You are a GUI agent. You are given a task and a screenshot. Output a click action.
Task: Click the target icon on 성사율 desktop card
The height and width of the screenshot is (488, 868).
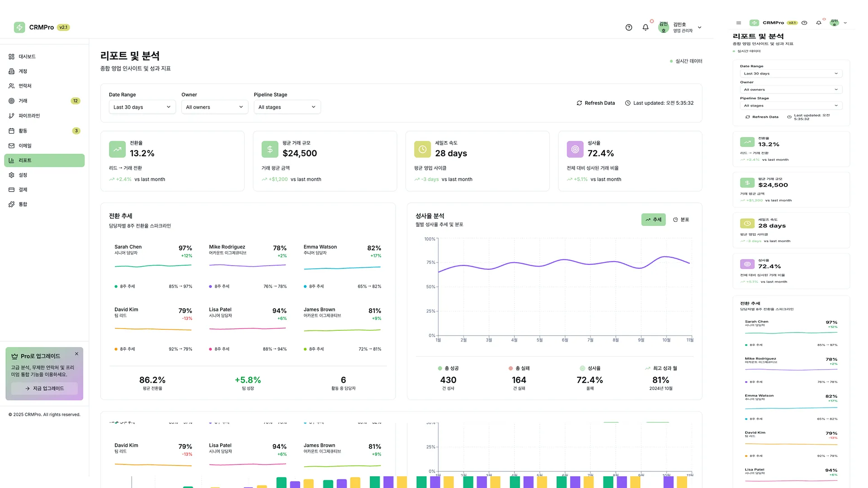tap(575, 149)
